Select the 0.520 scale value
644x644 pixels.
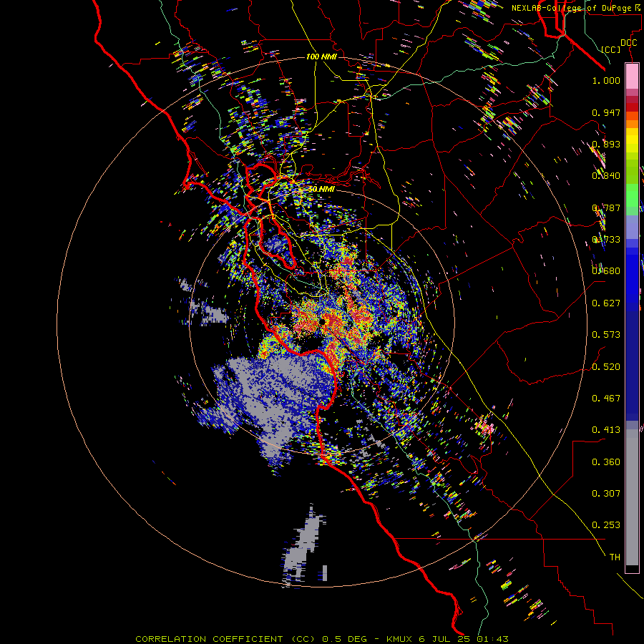click(606, 367)
